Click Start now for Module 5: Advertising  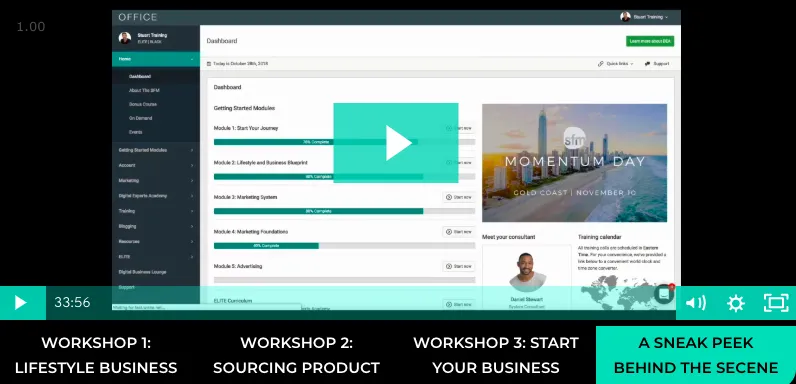(x=458, y=266)
